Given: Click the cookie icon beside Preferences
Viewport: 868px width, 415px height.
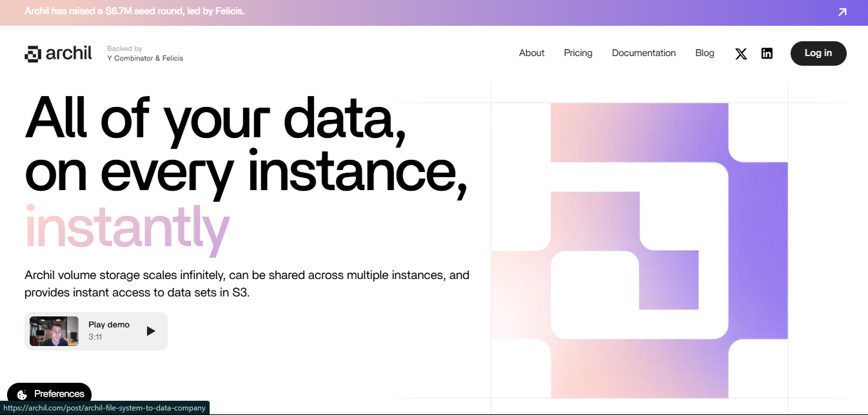Looking at the screenshot, I should pos(22,394).
